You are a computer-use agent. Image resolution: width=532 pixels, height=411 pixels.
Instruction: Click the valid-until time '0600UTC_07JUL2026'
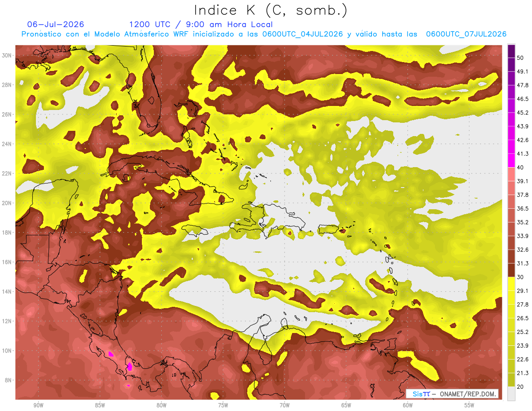466,34
